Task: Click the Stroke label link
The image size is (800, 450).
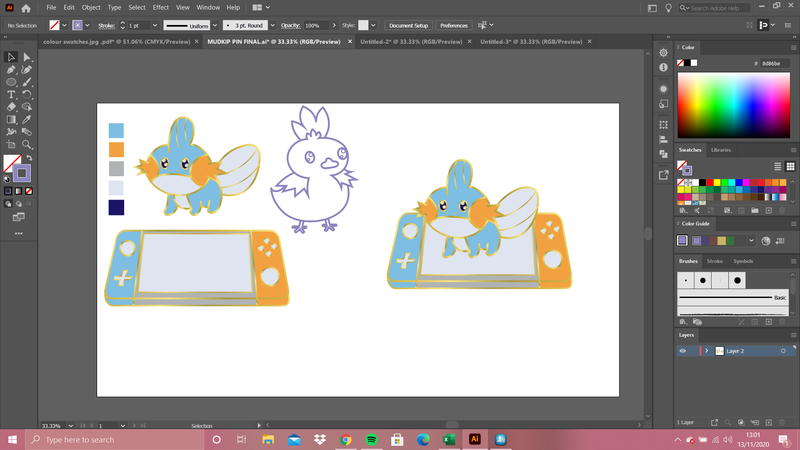Action: coord(106,26)
